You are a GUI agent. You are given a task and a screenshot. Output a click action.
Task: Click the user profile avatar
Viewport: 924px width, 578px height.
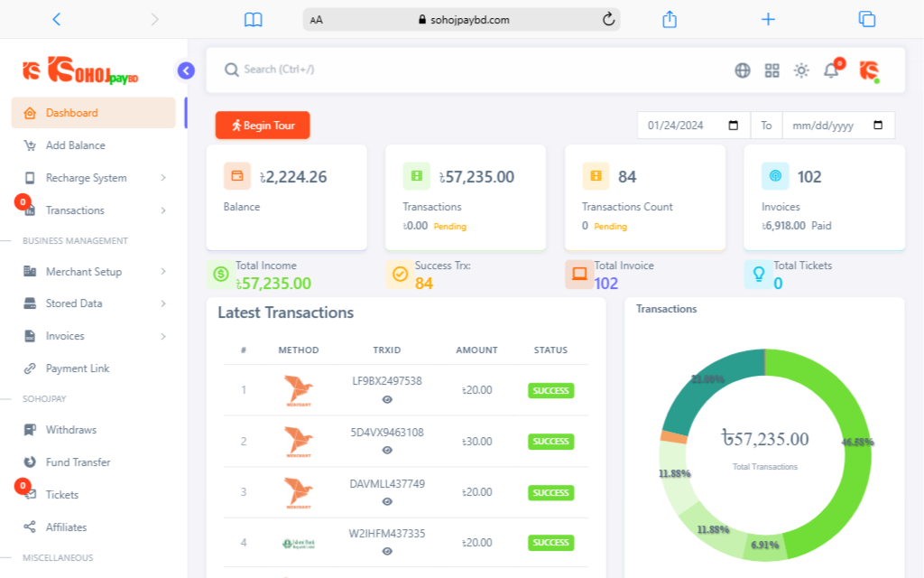tap(869, 70)
